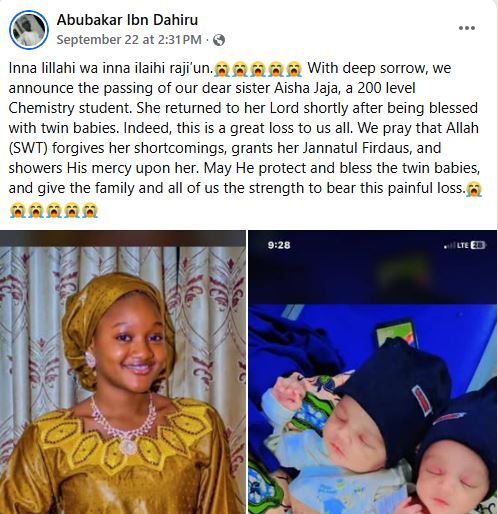Open the post options three-dot menu
Viewport: 498px width, 514px height.
point(467,28)
